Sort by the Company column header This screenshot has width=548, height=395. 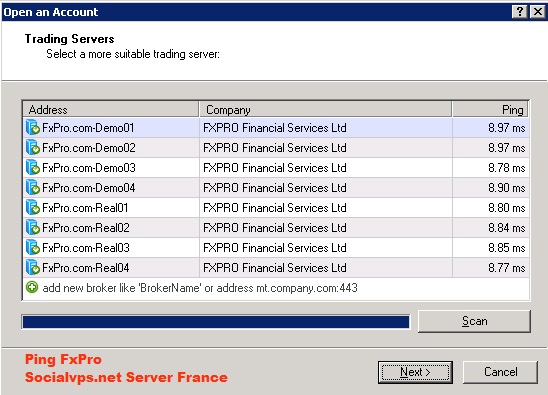pyautogui.click(x=325, y=109)
